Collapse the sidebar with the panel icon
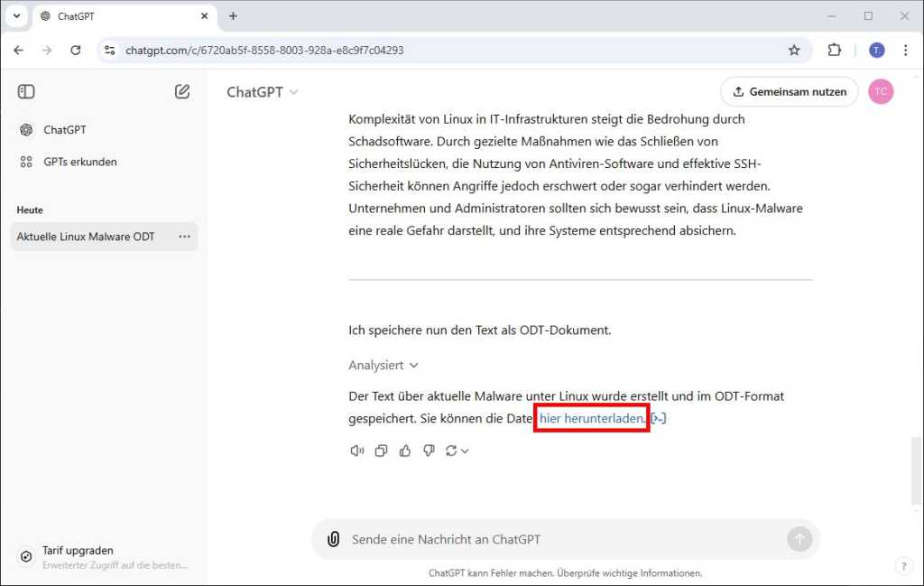This screenshot has height=586, width=924. [25, 91]
